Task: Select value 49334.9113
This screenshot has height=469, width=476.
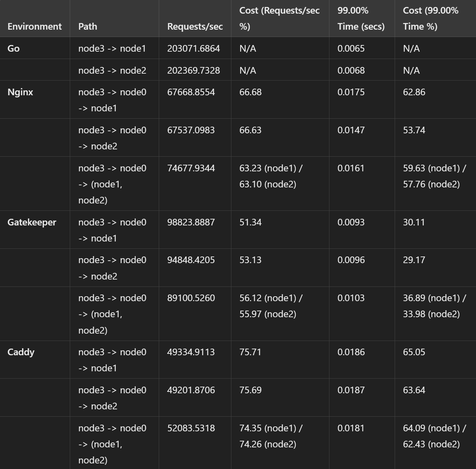Action: point(191,352)
